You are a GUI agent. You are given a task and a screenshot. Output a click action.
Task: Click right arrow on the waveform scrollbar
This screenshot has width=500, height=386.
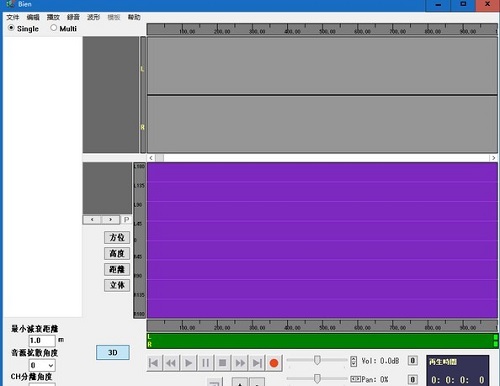point(494,158)
